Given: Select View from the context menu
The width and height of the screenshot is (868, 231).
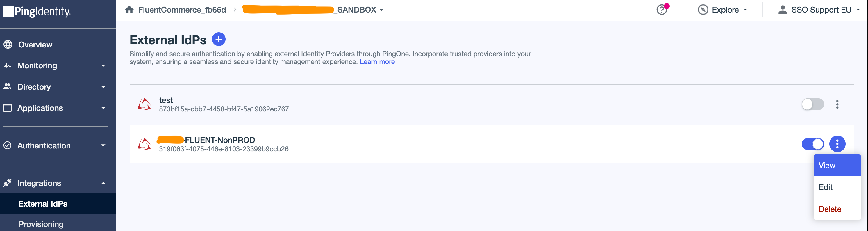Looking at the screenshot, I should [827, 166].
